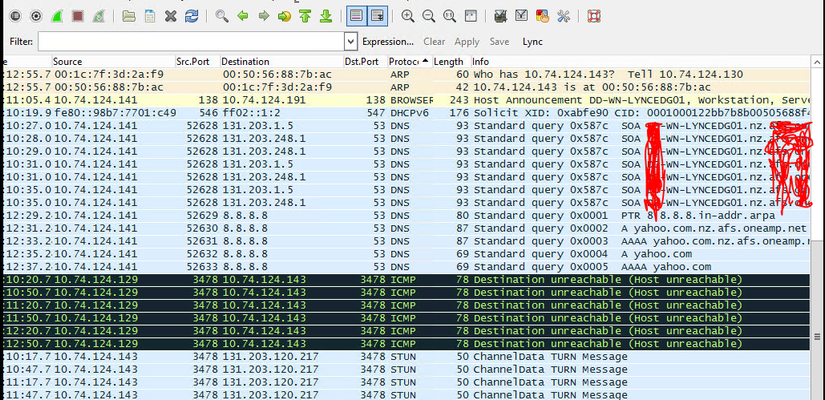Jump to the first packet
This screenshot has height=400, width=825.
click(x=305, y=16)
